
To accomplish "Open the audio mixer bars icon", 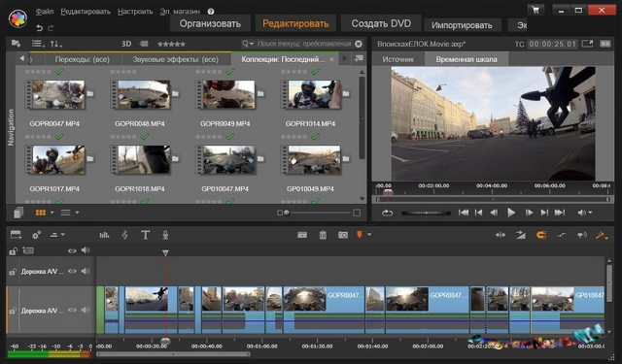I will click(104, 235).
